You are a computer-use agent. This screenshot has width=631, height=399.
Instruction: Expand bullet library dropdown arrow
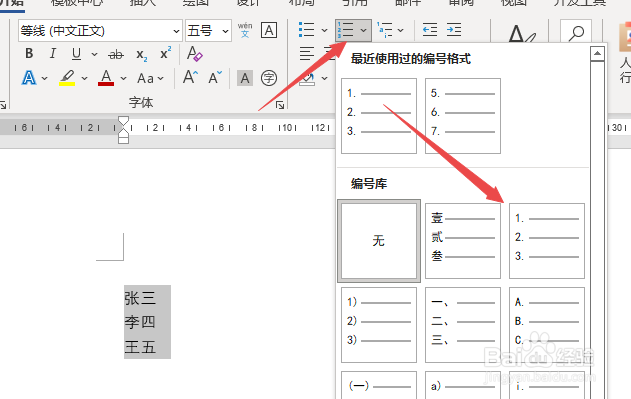click(x=324, y=31)
